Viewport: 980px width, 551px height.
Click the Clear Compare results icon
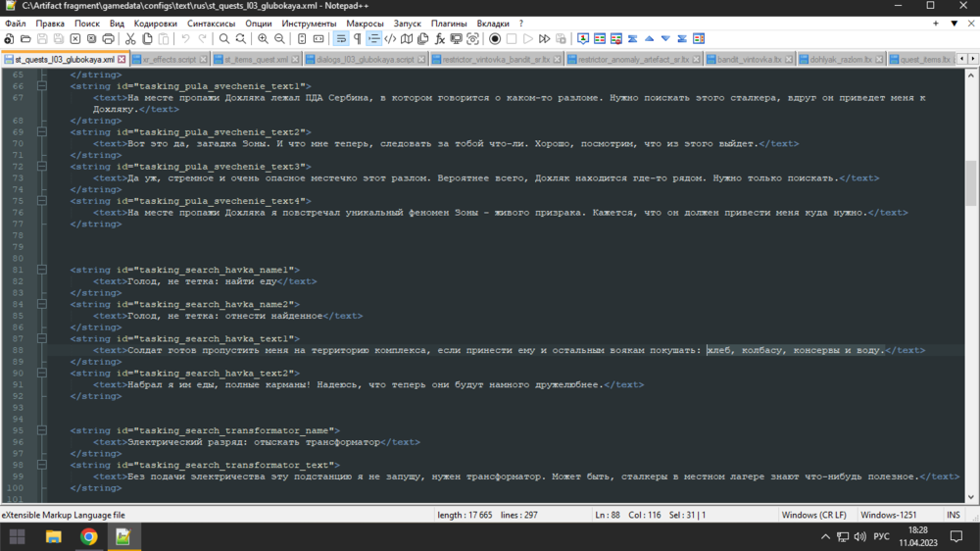coord(616,39)
